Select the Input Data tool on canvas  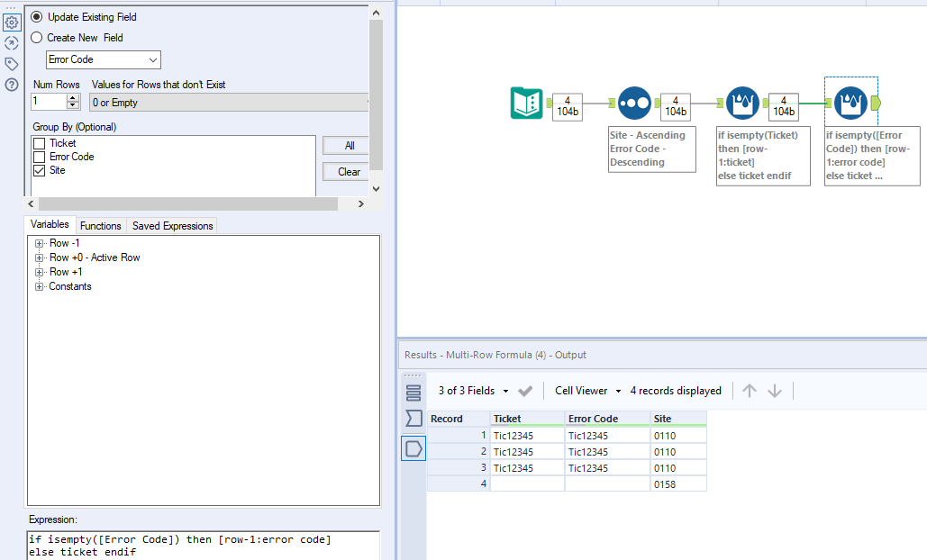(x=526, y=104)
